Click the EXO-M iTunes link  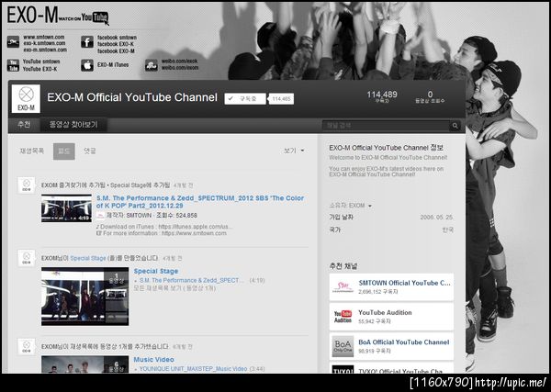pyautogui.click(x=113, y=65)
